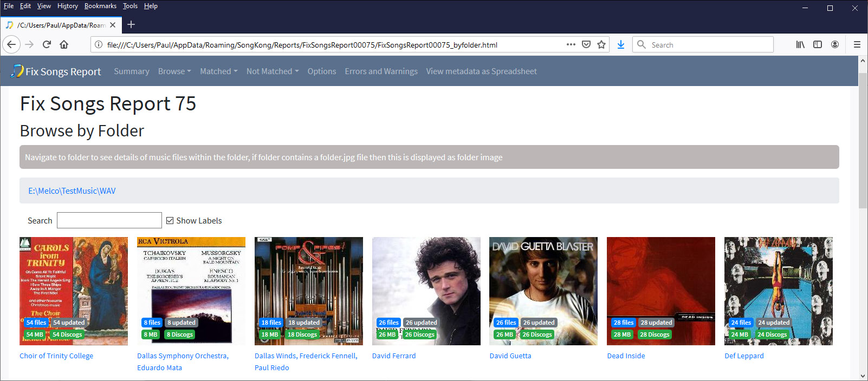Click the '28 files' badge
868x381 pixels.
[x=624, y=323]
